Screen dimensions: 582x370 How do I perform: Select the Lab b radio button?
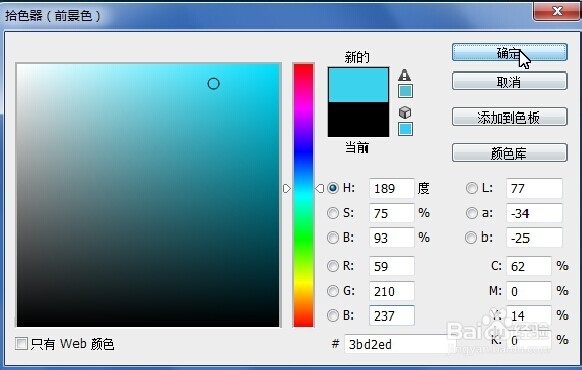471,238
